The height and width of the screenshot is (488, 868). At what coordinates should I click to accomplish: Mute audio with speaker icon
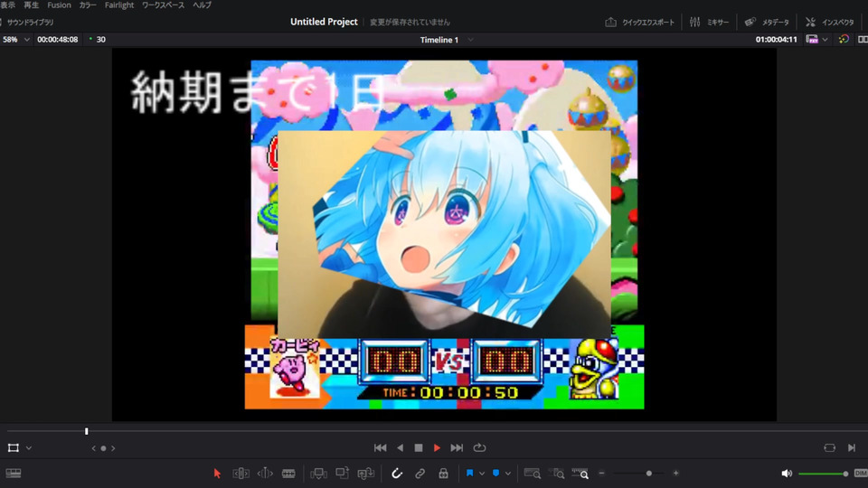786,473
